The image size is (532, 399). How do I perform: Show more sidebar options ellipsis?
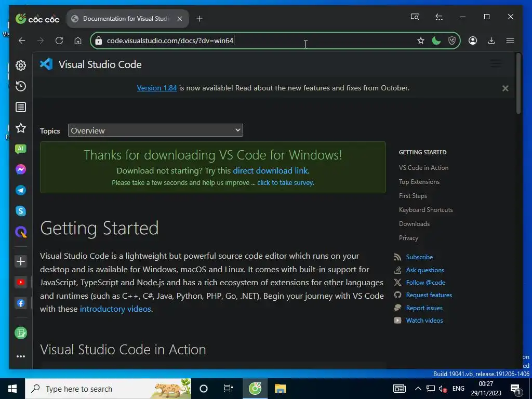point(21,356)
